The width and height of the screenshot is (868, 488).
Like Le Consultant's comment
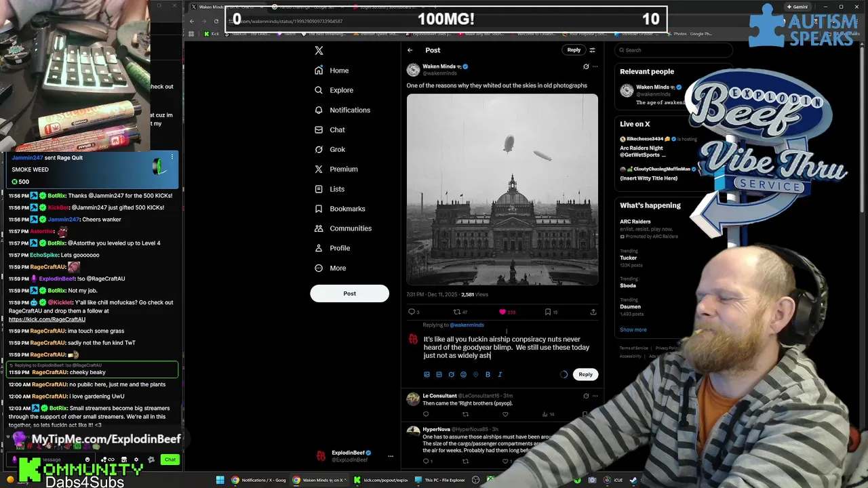(505, 414)
